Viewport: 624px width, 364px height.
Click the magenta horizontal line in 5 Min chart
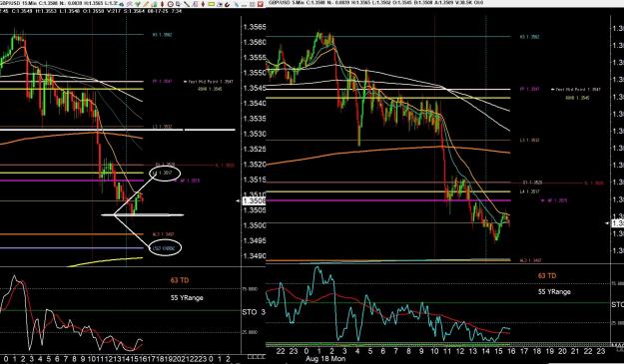tap(388, 200)
